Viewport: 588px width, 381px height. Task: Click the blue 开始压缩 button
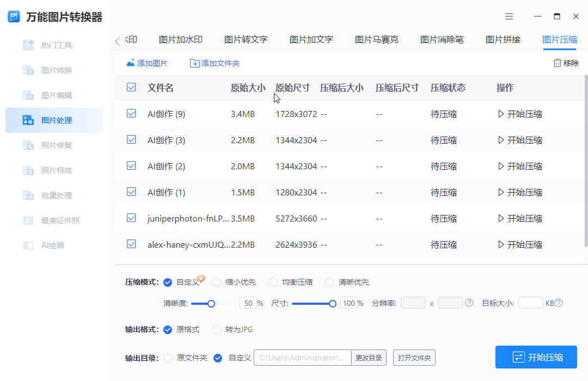click(x=536, y=357)
